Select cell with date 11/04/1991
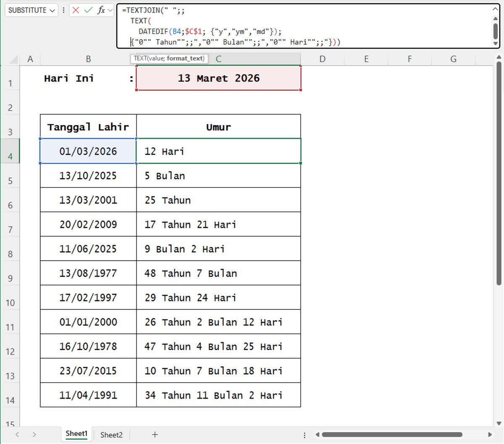 click(x=88, y=395)
